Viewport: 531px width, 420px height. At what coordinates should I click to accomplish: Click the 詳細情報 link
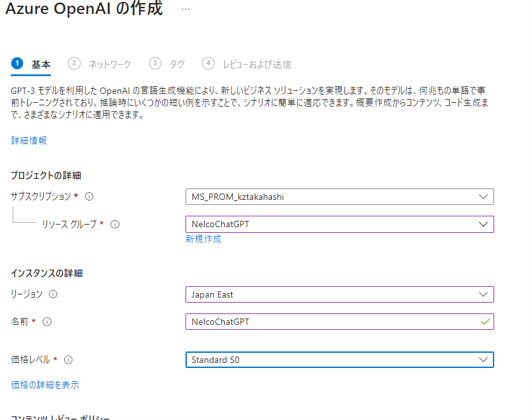(29, 140)
